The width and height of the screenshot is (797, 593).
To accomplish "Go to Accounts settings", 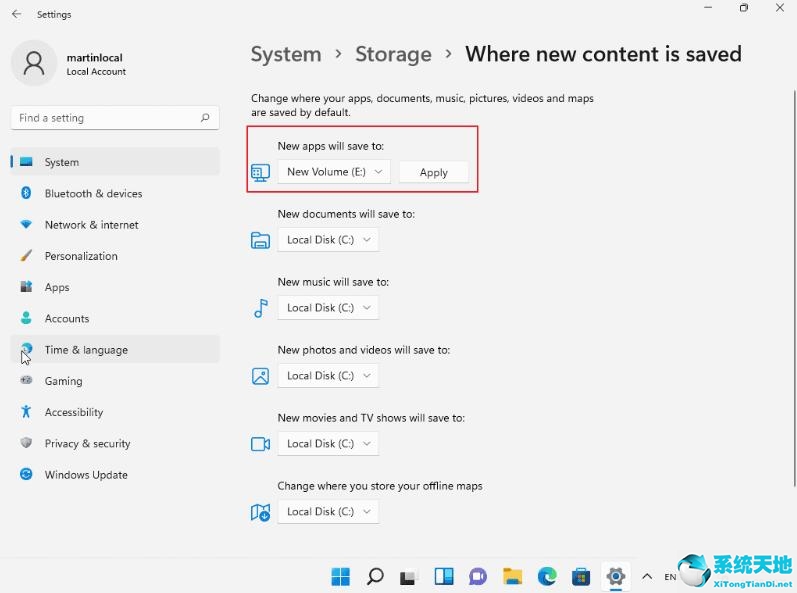I will coord(115,319).
